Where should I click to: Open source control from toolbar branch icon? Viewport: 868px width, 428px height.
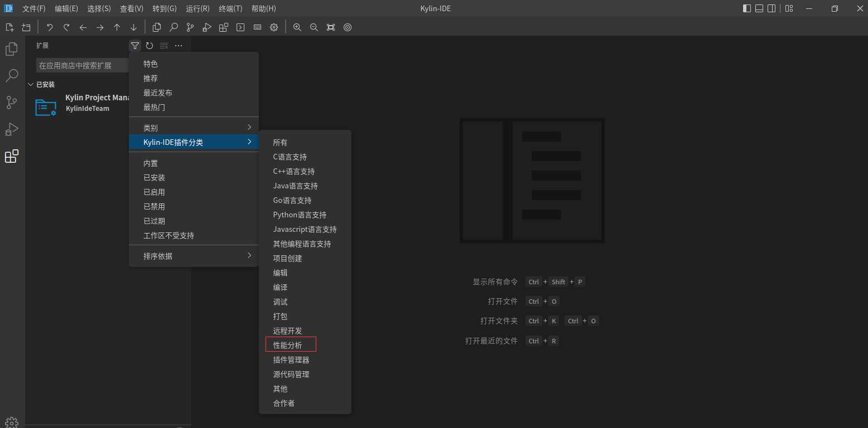190,27
